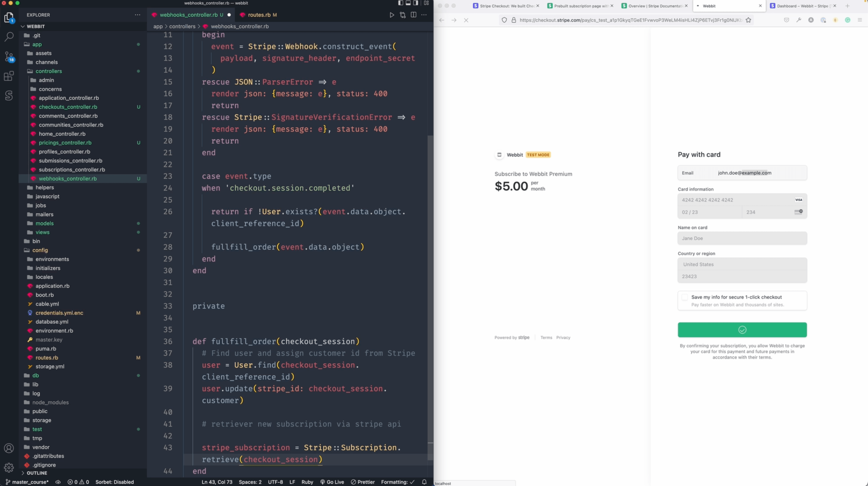The width and height of the screenshot is (868, 486).
Task: Click the shield tracking protection icon
Action: click(x=504, y=20)
